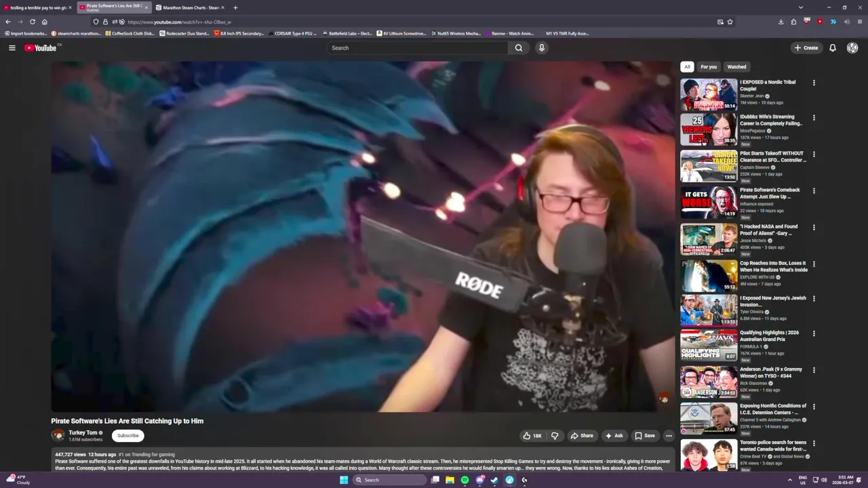
Task: Focus the YouTube search field
Action: pyautogui.click(x=417, y=47)
